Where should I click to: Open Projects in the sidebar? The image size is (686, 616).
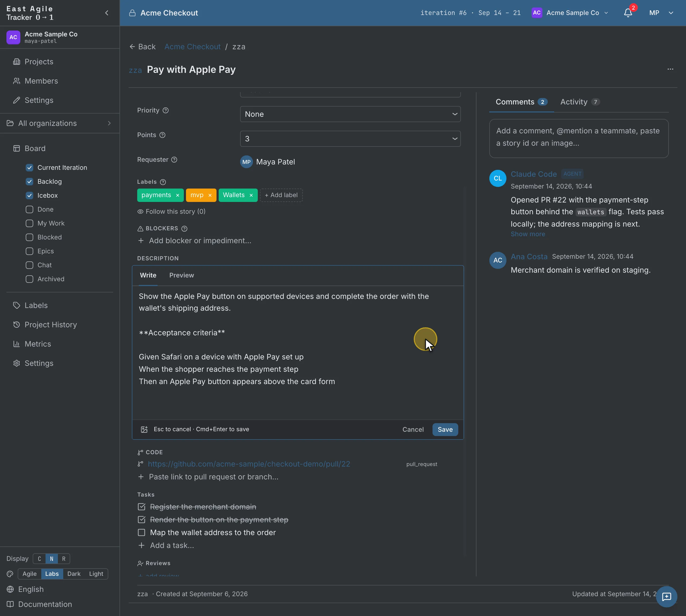tap(39, 62)
